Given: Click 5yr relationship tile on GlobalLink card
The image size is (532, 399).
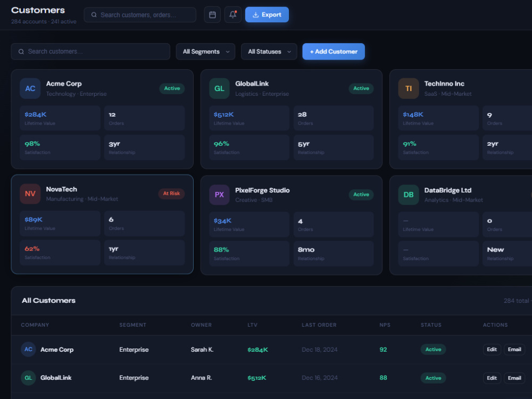Looking at the screenshot, I should (x=334, y=147).
